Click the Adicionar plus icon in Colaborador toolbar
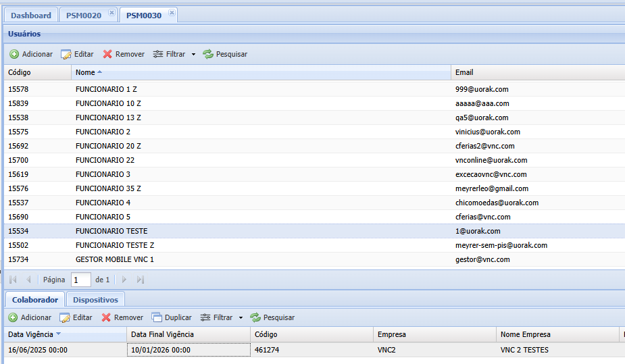 [13, 317]
